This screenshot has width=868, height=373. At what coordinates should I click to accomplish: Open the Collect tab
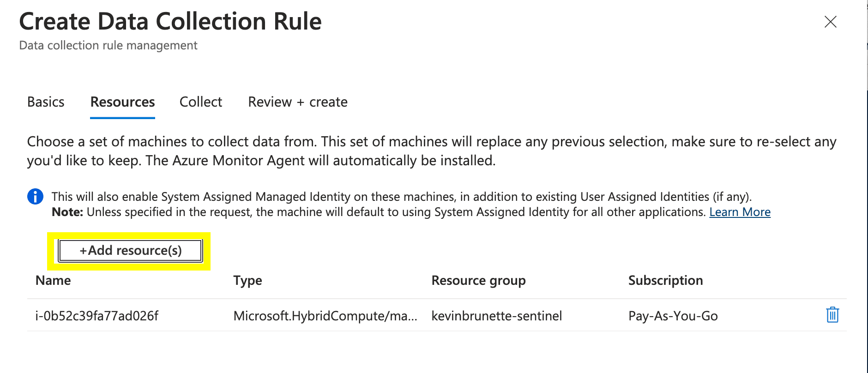[x=200, y=102]
